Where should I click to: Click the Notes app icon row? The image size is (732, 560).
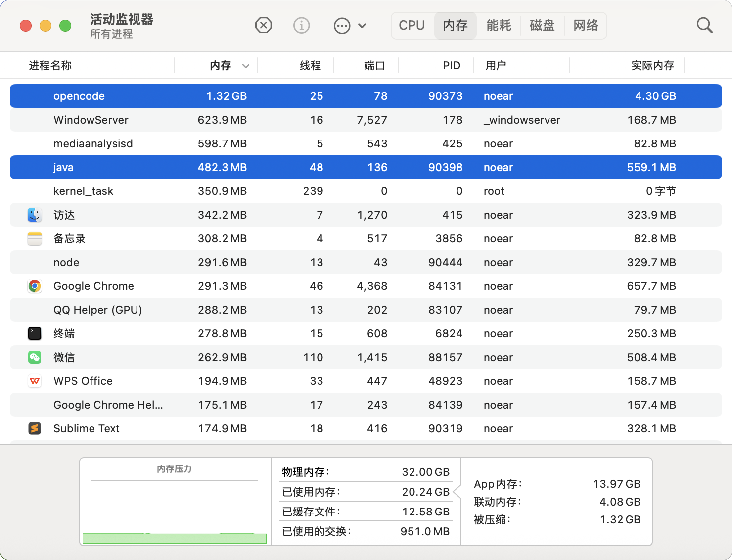[35, 238]
